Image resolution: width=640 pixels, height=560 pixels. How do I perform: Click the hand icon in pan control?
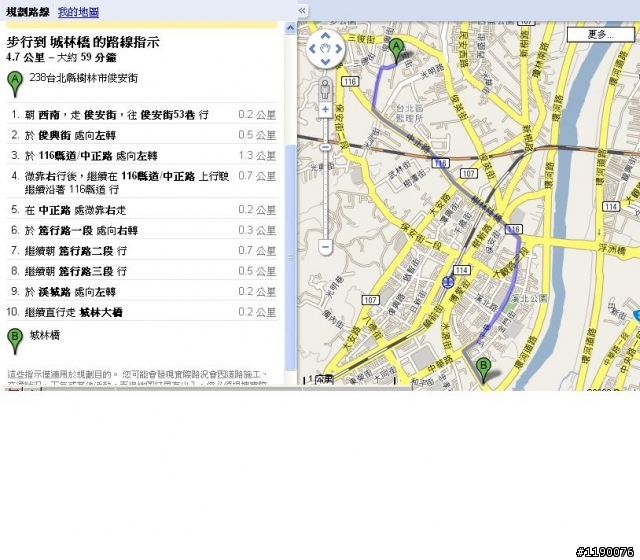point(325,49)
